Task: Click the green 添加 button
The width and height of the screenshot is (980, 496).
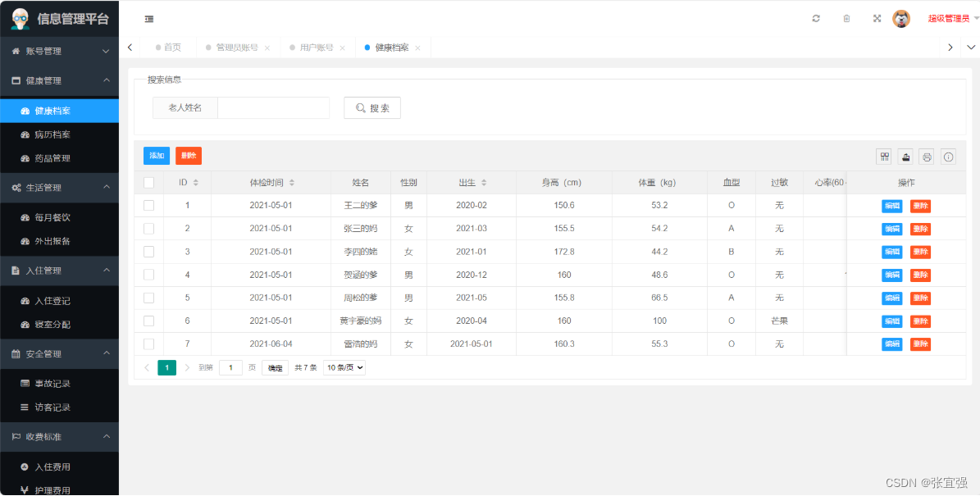Action: (x=156, y=155)
